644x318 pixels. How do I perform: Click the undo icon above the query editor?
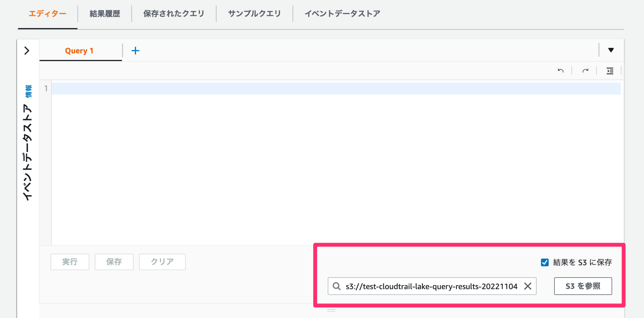pyautogui.click(x=561, y=71)
